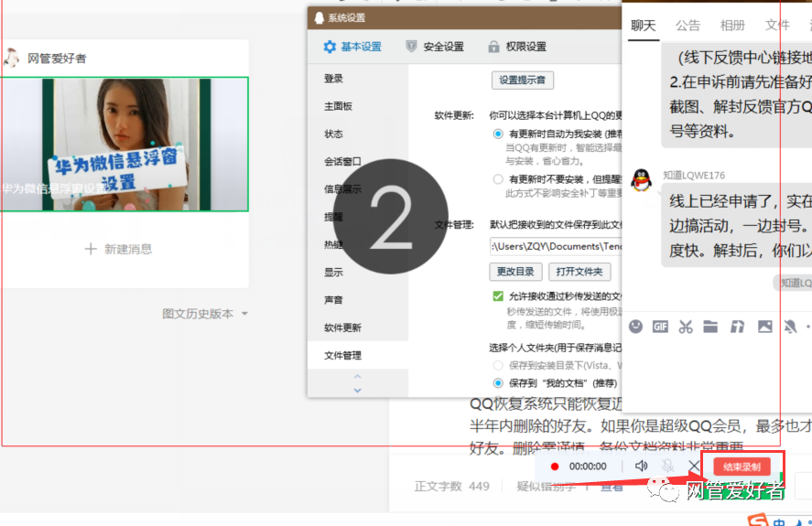Viewport: 812px width, 526px height.
Task: Click the 设置提示音 button
Action: pos(522,81)
